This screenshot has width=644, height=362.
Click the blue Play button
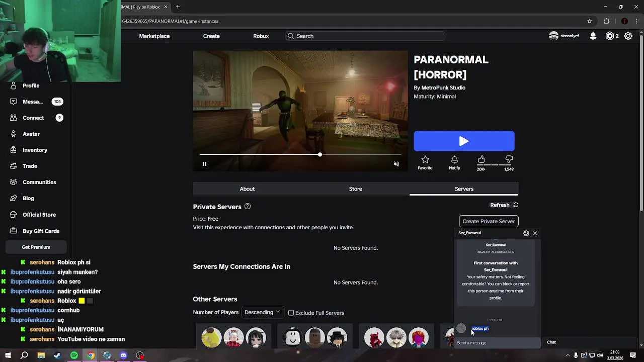click(464, 141)
